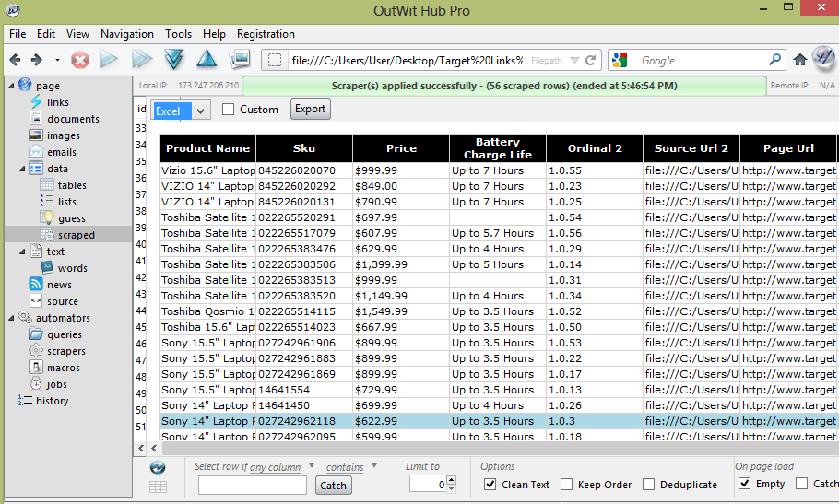Screen dimensions: 839x504
Task: Click the Export button
Action: click(310, 109)
